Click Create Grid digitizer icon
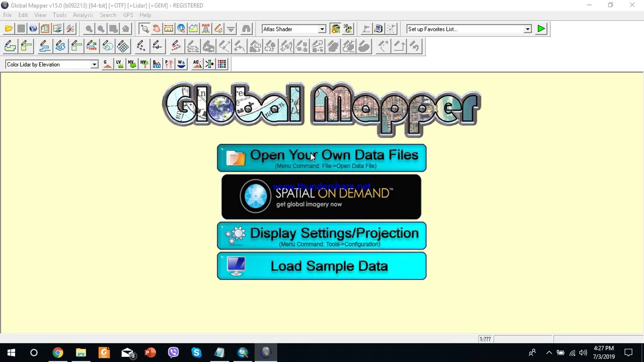The image size is (644, 362). point(123,46)
